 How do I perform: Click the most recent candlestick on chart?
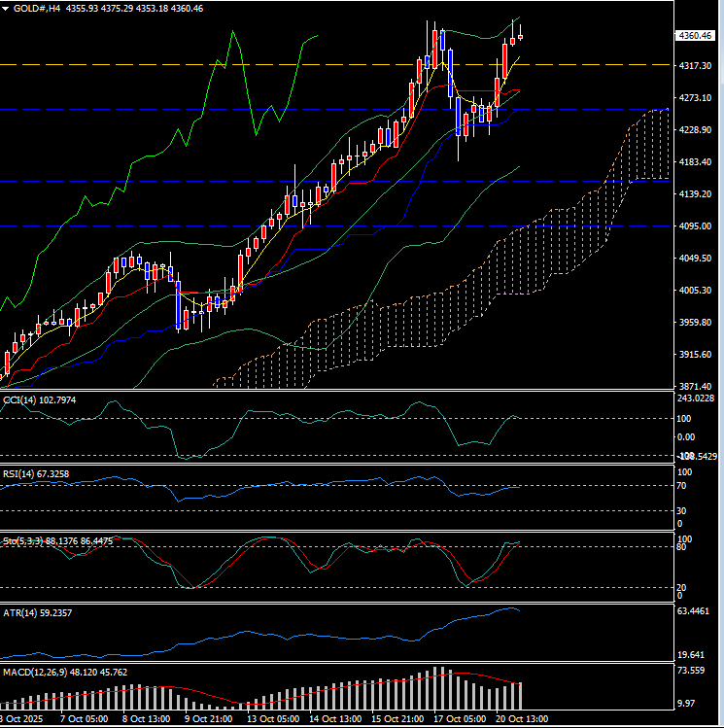521,38
